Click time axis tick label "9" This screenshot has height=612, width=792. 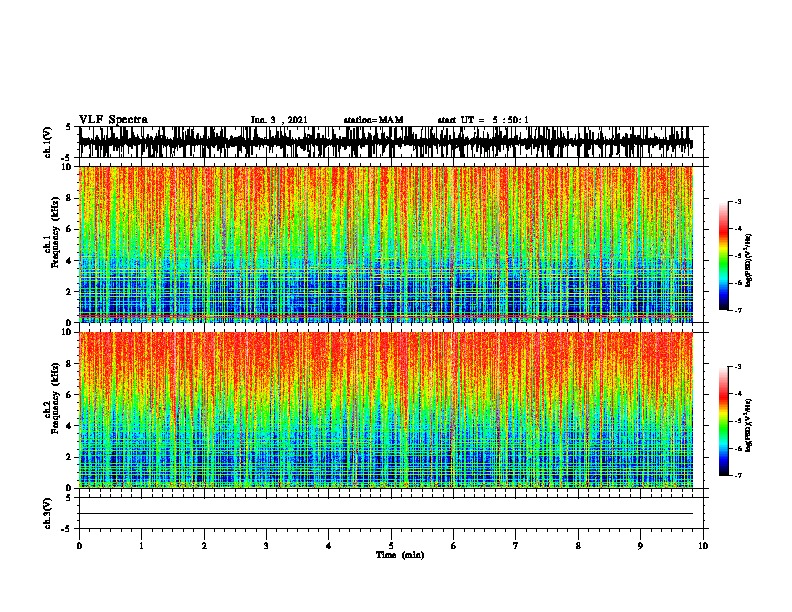pos(640,546)
